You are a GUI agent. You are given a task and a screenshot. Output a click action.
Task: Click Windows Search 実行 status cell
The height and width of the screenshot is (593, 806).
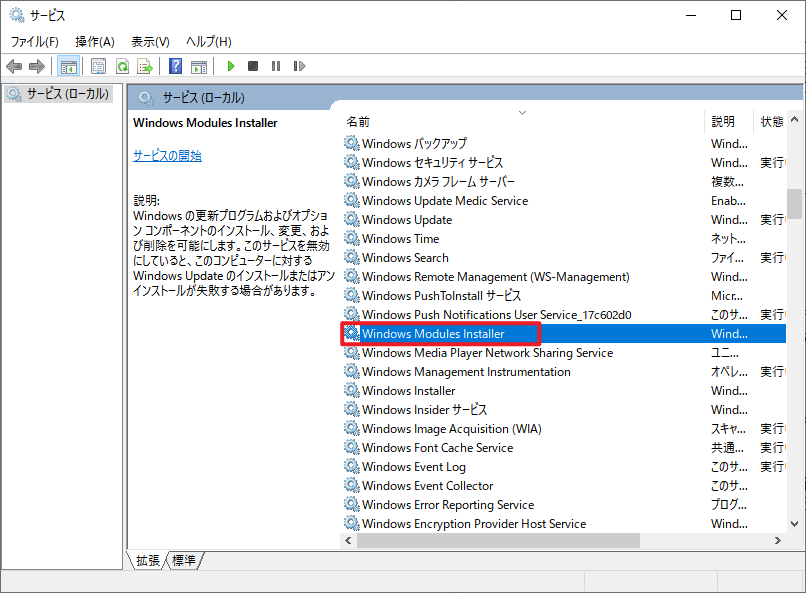click(x=773, y=257)
